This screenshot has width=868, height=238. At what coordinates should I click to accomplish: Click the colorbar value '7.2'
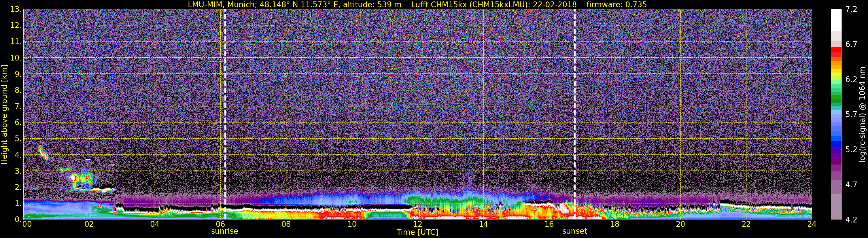(851, 10)
